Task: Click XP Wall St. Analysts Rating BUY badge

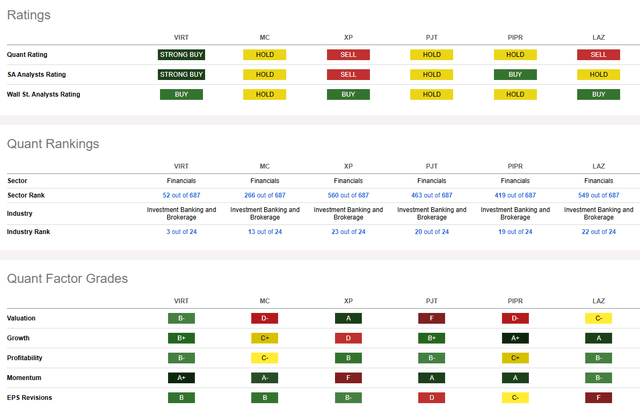Action: coord(348,95)
